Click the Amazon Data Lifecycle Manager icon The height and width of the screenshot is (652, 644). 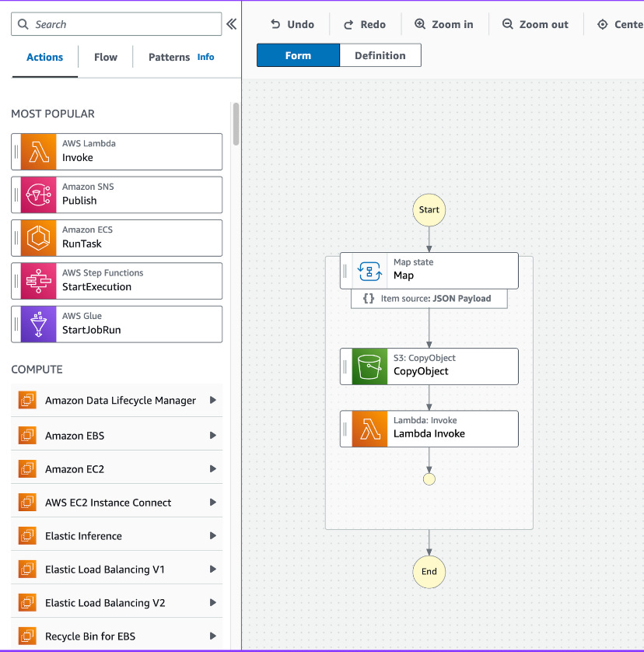pos(27,400)
